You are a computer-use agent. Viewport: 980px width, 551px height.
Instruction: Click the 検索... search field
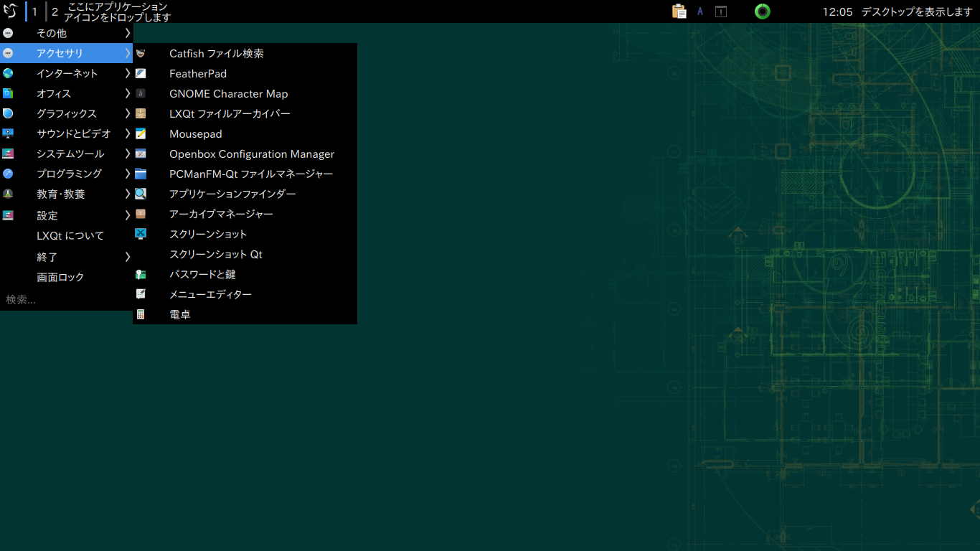point(67,299)
